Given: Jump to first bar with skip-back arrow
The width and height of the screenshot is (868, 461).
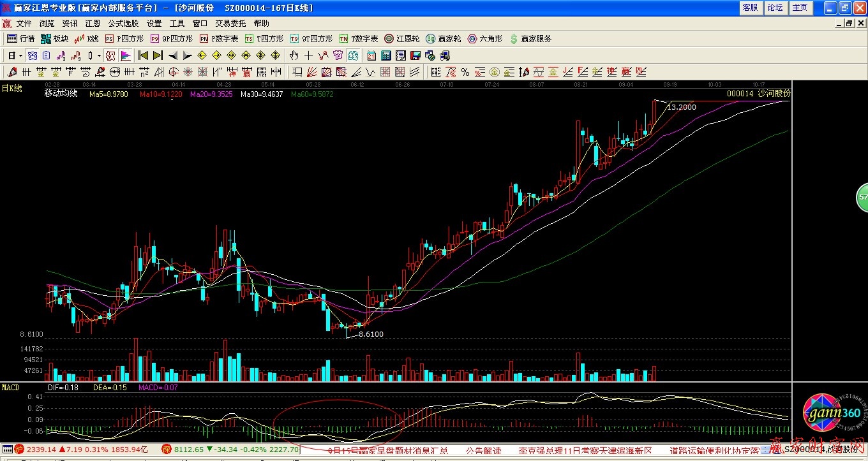Looking at the screenshot, I should pyautogui.click(x=143, y=55).
